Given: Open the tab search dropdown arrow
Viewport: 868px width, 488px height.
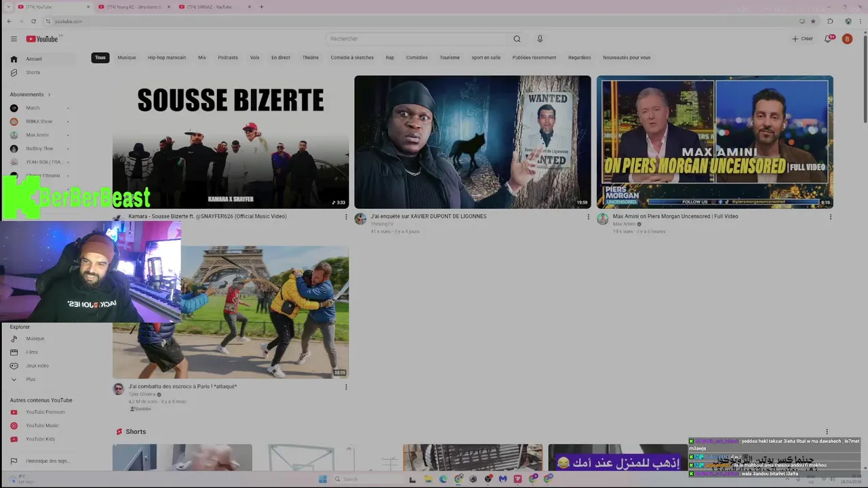Looking at the screenshot, I should point(9,7).
